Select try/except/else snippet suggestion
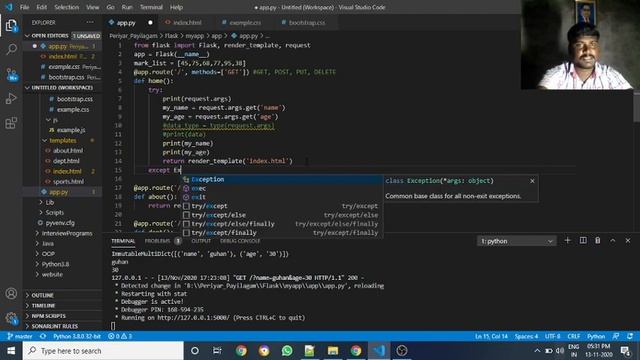Image resolution: width=640 pixels, height=360 pixels. [282, 215]
